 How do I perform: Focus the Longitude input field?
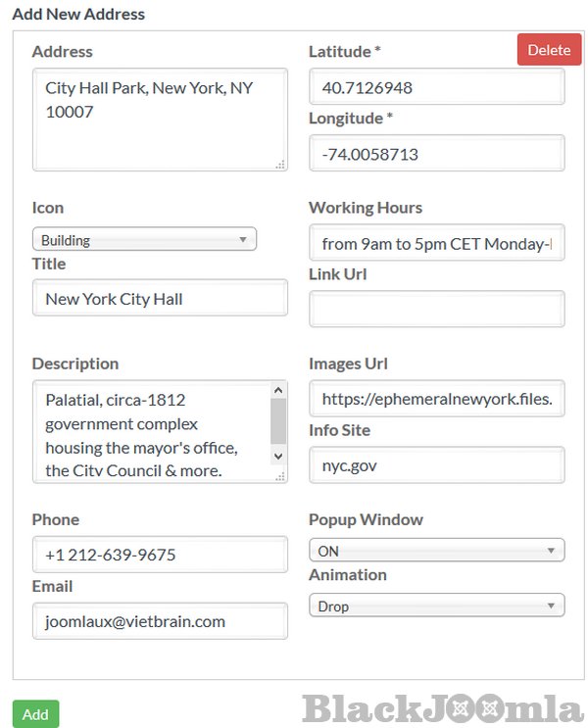436,154
